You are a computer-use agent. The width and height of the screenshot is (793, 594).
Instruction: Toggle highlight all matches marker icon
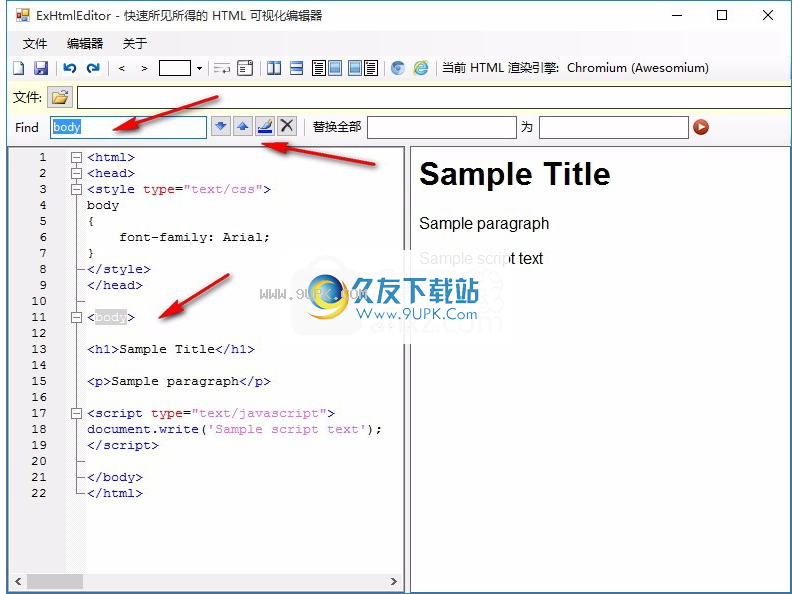click(x=265, y=126)
